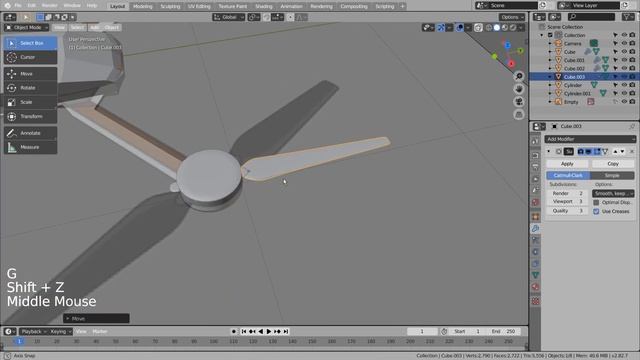Pick the Rotate tool
Image resolution: width=640 pixels, height=360 pixels.
pyautogui.click(x=31, y=88)
